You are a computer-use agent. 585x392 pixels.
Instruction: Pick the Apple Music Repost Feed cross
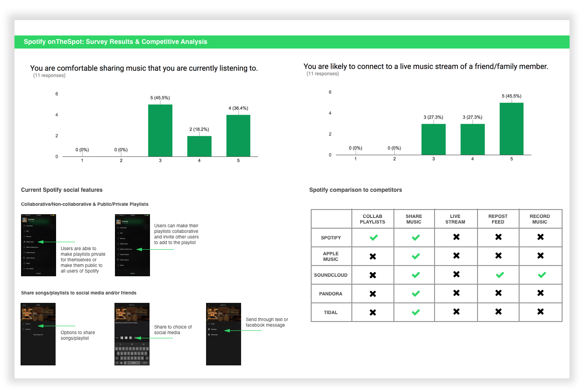click(499, 256)
